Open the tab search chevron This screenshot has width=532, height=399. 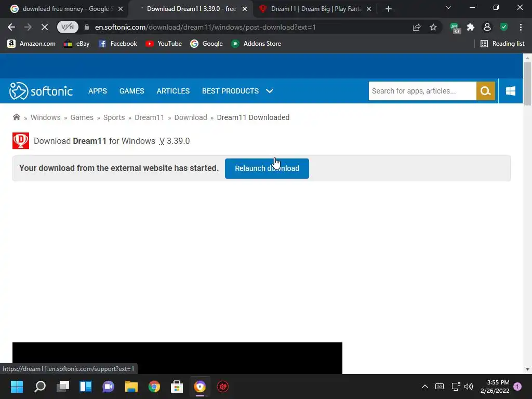coord(448,7)
